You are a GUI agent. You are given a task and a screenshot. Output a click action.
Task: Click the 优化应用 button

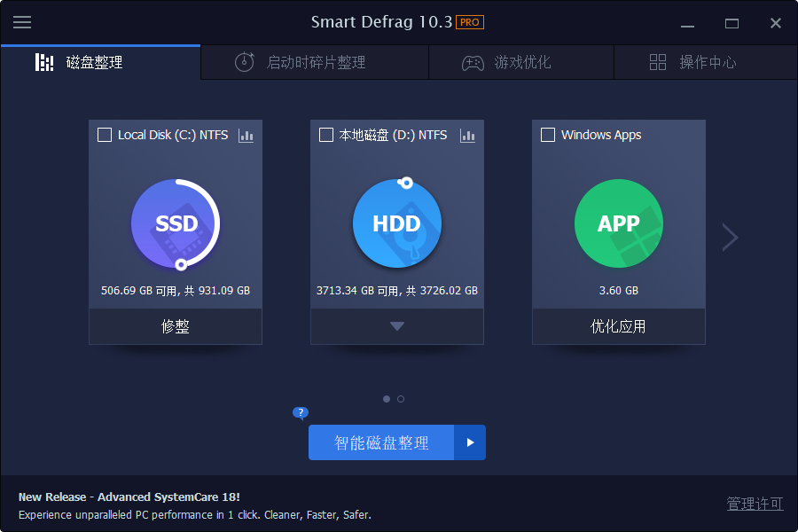pos(618,326)
